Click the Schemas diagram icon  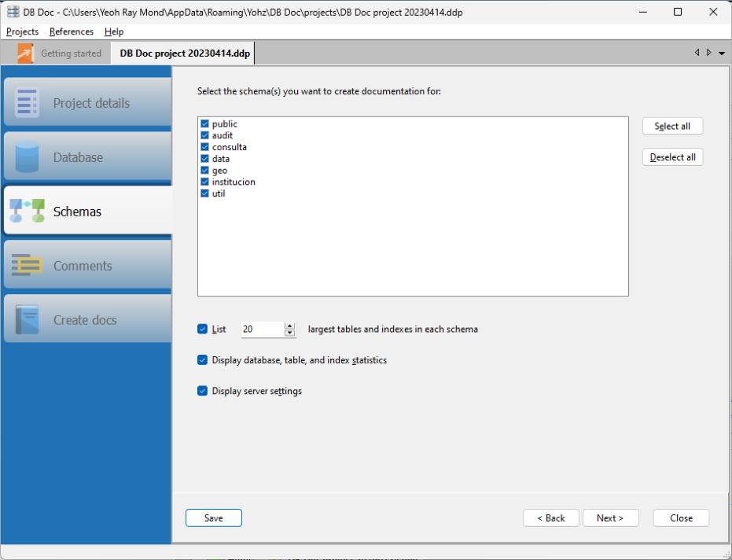(x=28, y=211)
